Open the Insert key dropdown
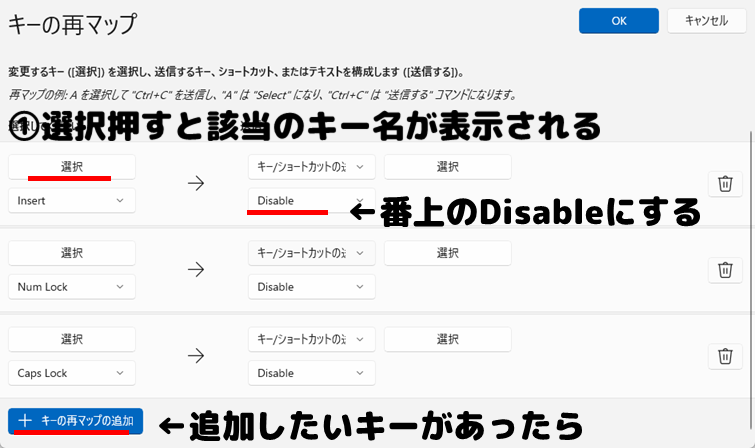Viewport: 755px width, 448px height. tap(71, 201)
